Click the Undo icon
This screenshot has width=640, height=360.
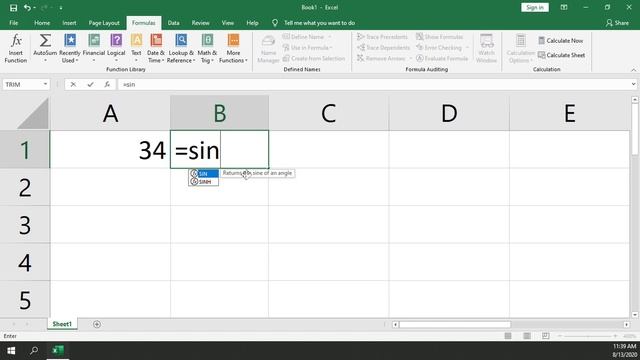27,8
